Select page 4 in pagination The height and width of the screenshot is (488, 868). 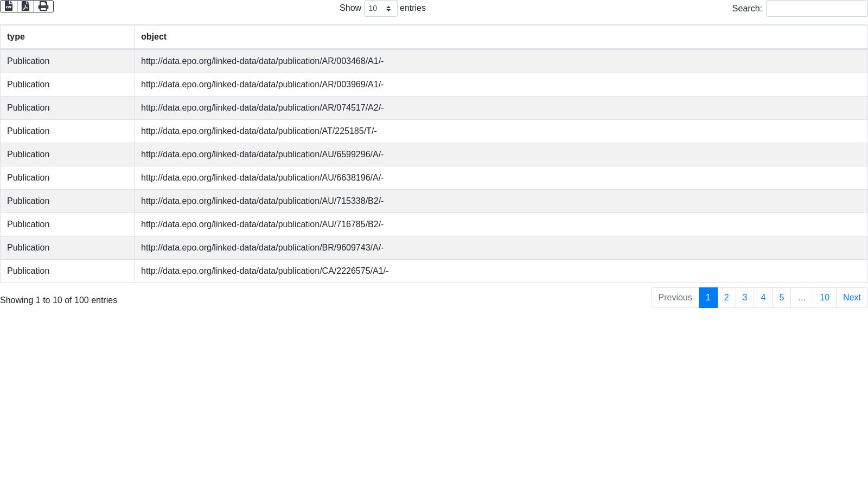coord(763,298)
